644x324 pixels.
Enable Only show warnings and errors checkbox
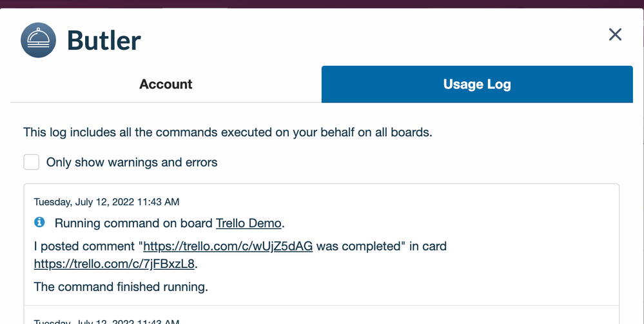pos(31,162)
